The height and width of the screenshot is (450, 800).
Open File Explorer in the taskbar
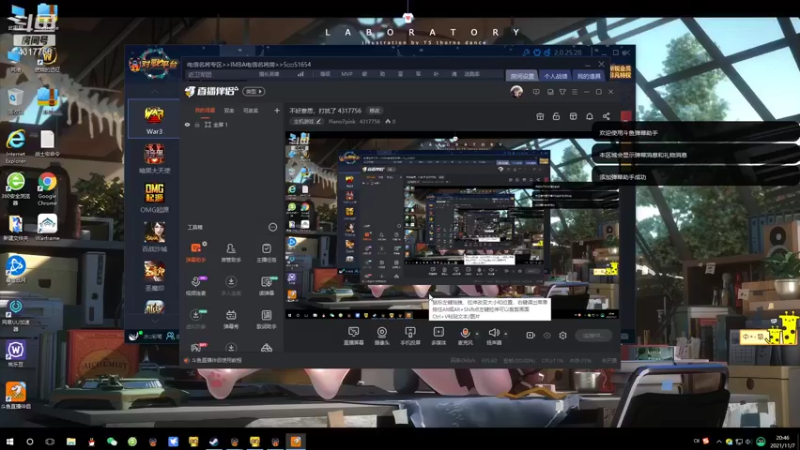coord(71,441)
